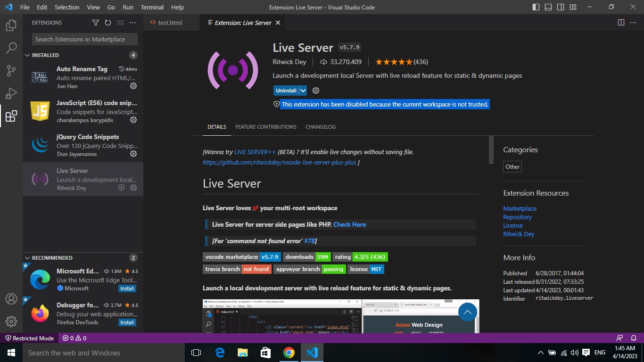Toggle panel layout icon in title bar
644x362 pixels.
click(548, 7)
